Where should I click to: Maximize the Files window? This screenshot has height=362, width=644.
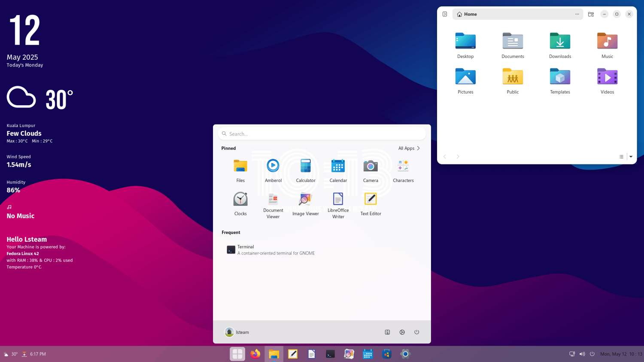pos(617,14)
